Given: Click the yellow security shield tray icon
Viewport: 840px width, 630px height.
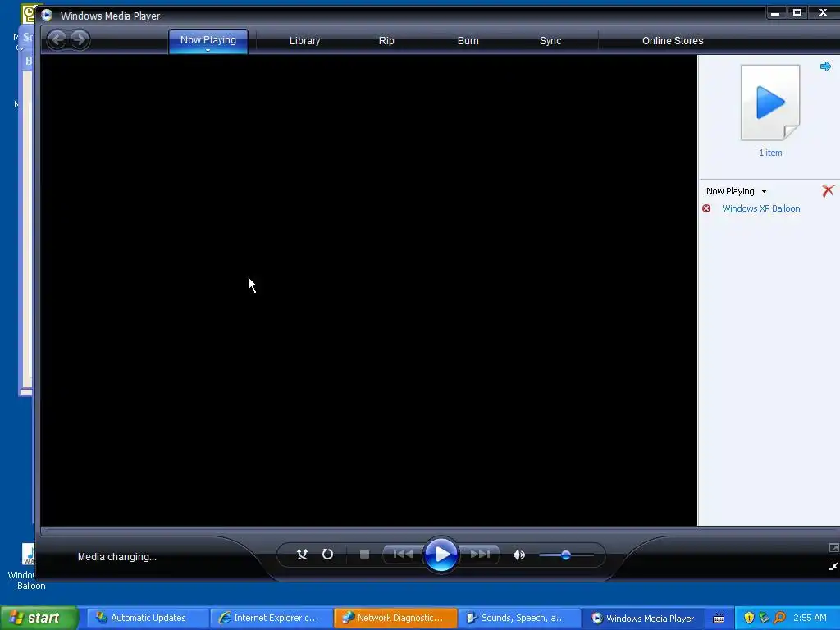Looking at the screenshot, I should [x=749, y=619].
